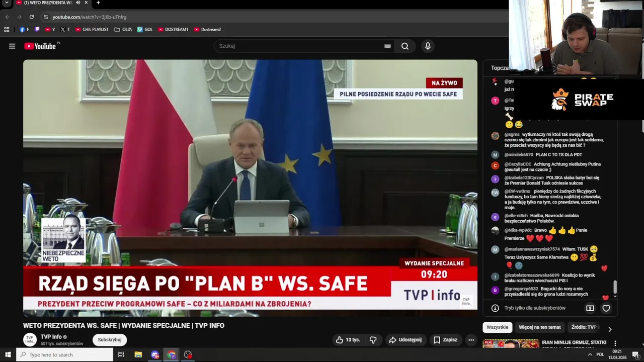Go back with the browser back arrow

coord(7,17)
